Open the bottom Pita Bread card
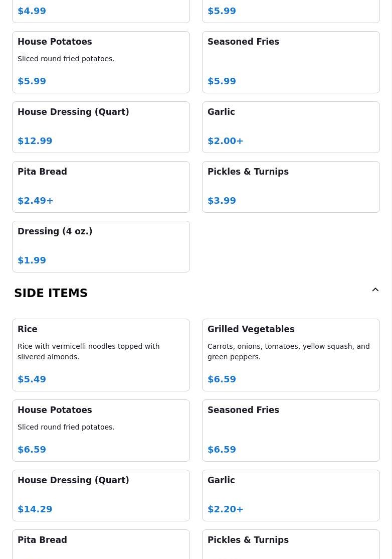The width and height of the screenshot is (392, 559). click(101, 544)
